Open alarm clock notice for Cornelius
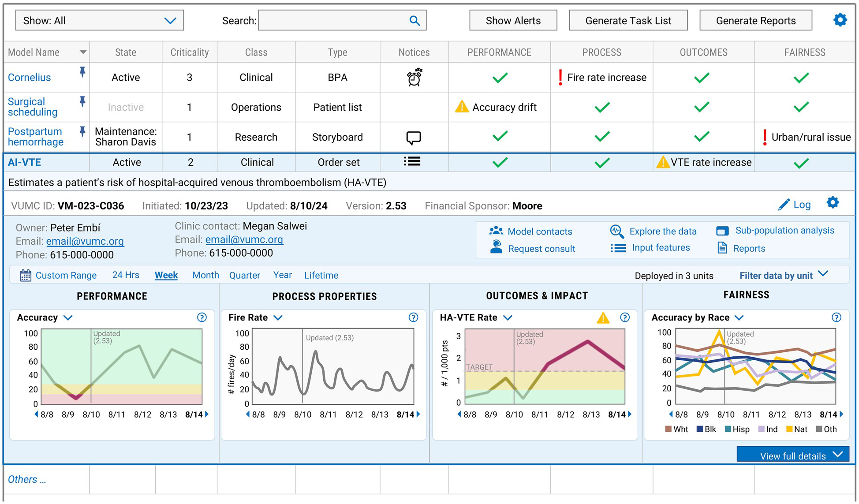859x504 pixels. 414,77
